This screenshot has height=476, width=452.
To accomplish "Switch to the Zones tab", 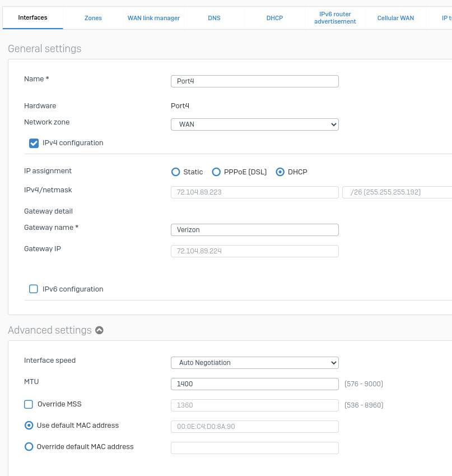I will 93,18.
